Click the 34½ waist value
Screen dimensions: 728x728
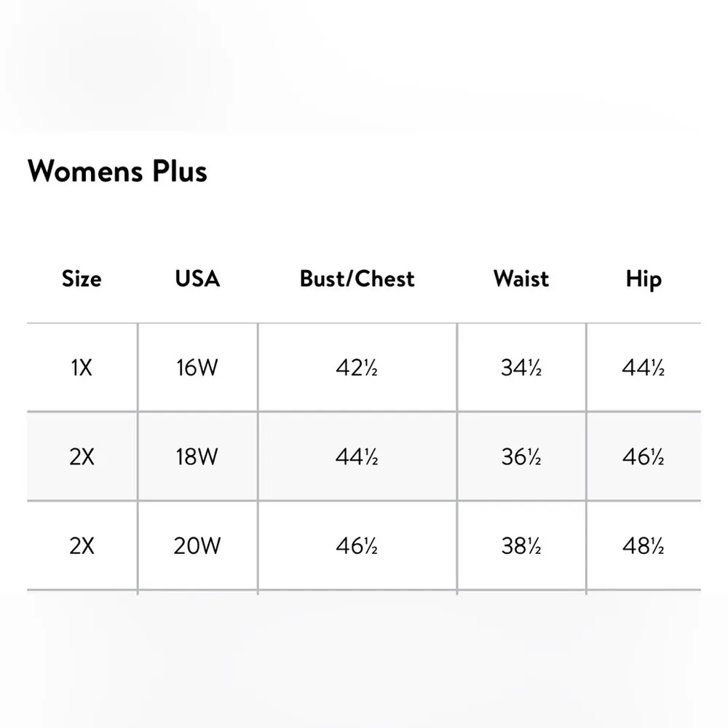pos(521,368)
